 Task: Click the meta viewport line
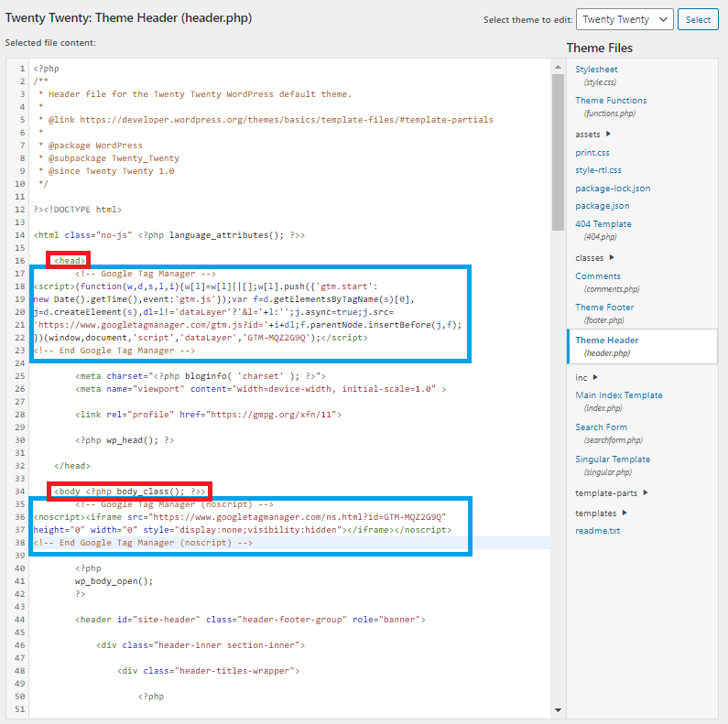pos(260,389)
